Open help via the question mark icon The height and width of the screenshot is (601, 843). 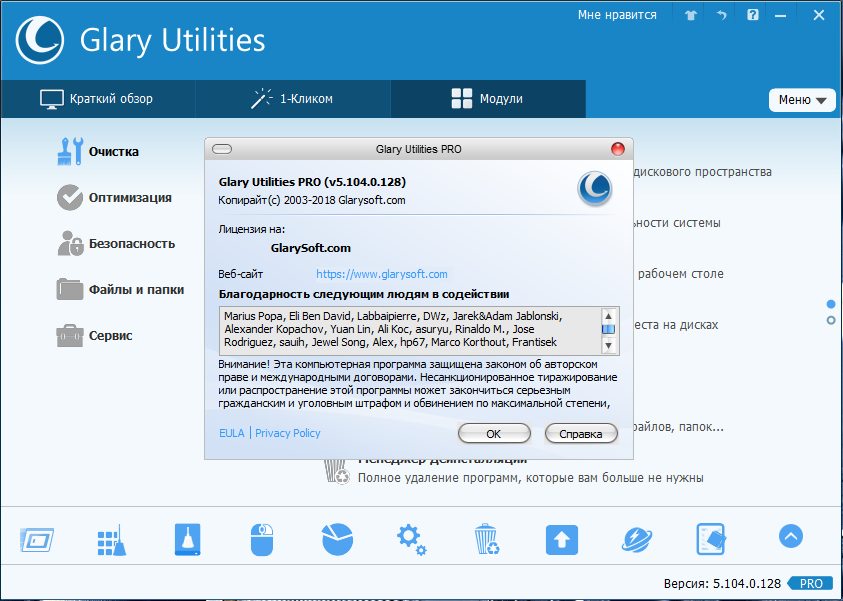coord(753,15)
